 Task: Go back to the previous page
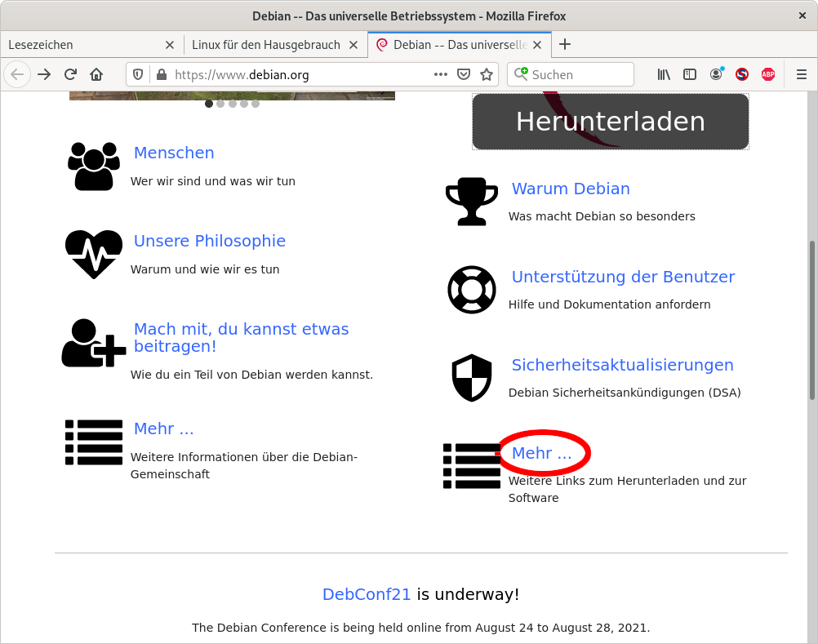(x=17, y=74)
